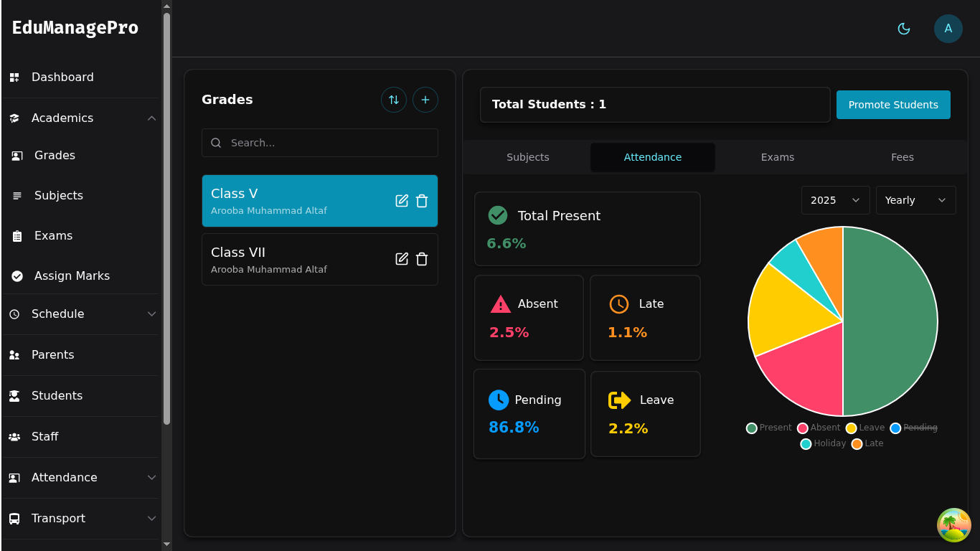Screen dimensions: 980x551
Task: Edit Class VII using pencil icon
Action: [x=402, y=259]
